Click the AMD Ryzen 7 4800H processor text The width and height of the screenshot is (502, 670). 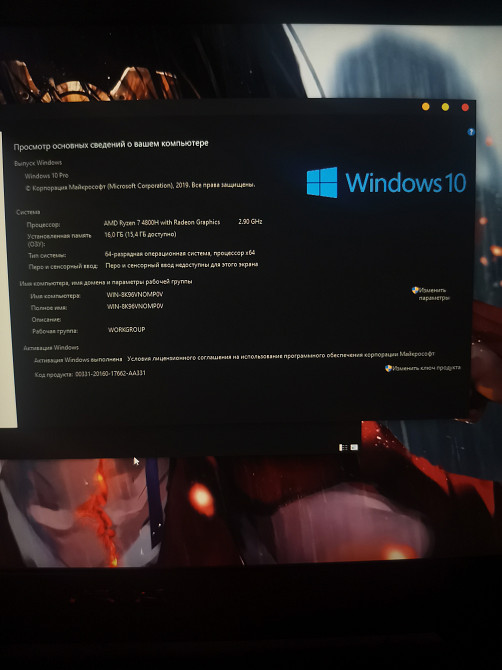click(x=162, y=222)
